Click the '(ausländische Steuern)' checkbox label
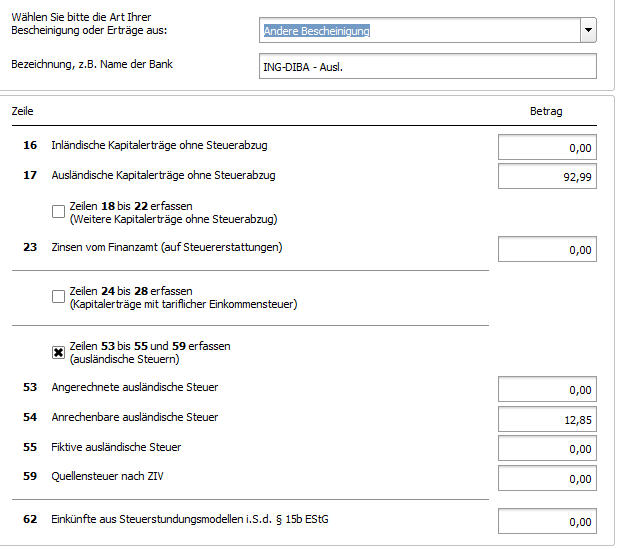This screenshot has height=549, width=623. point(124,359)
